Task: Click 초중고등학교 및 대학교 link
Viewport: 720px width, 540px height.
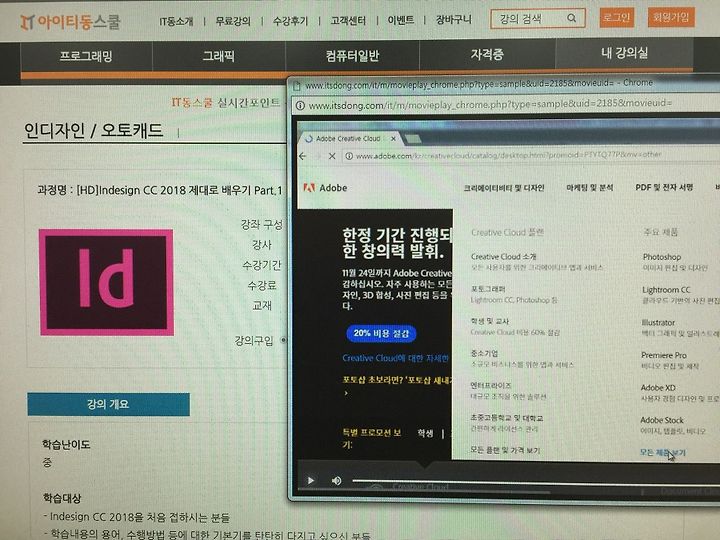Action: [506, 418]
